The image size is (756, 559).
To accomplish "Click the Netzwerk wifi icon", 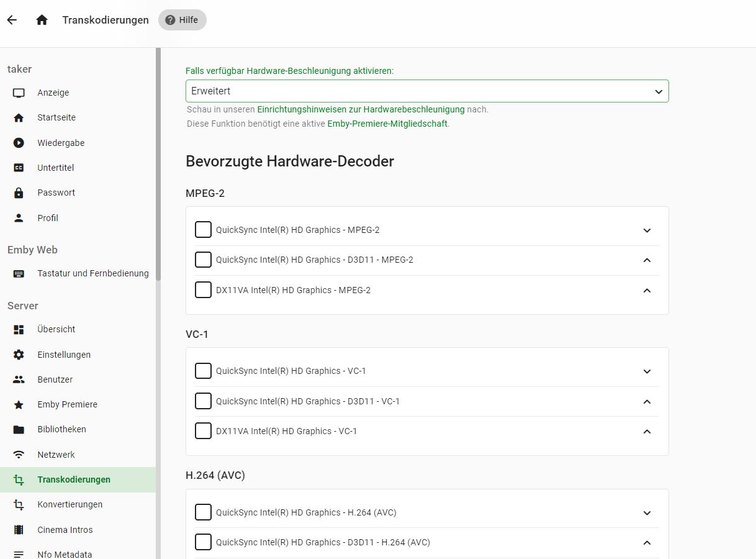I will (x=19, y=455).
